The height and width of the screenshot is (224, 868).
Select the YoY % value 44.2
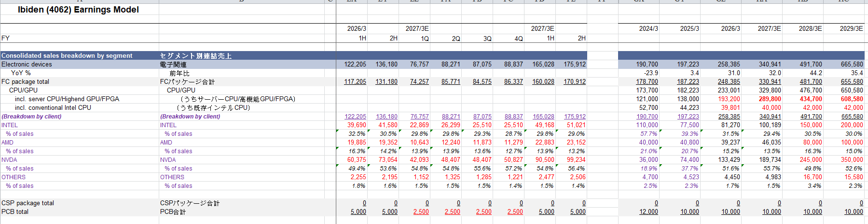pyautogui.click(x=816, y=73)
